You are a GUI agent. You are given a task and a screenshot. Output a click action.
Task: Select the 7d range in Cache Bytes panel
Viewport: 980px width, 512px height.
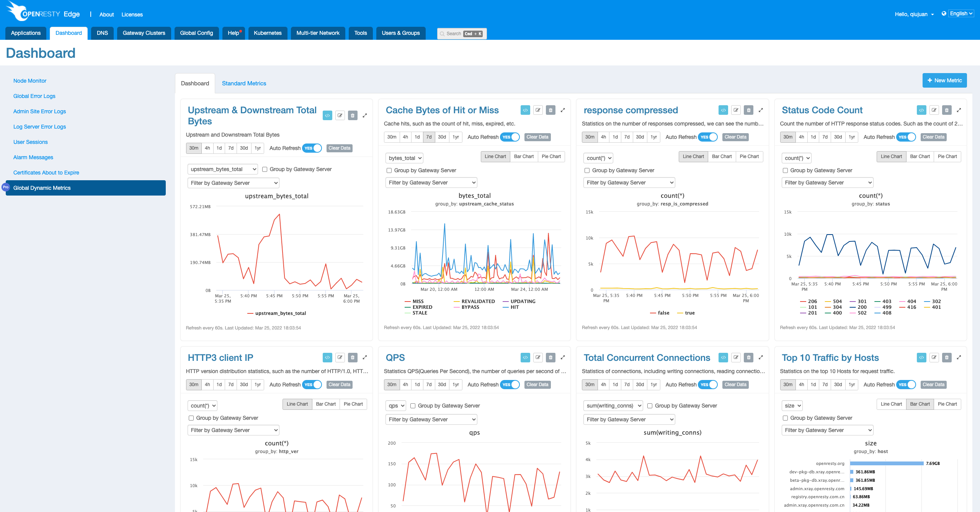tap(429, 137)
